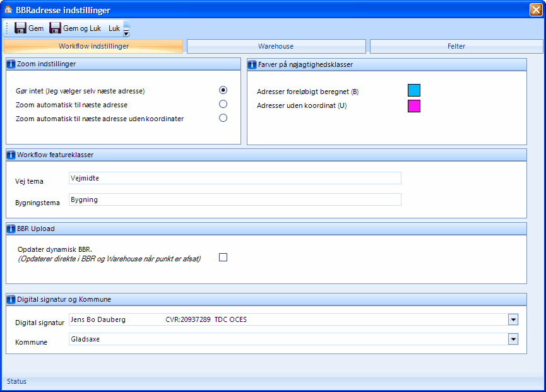Click the BBRadresse house icon in title bar

(8, 9)
